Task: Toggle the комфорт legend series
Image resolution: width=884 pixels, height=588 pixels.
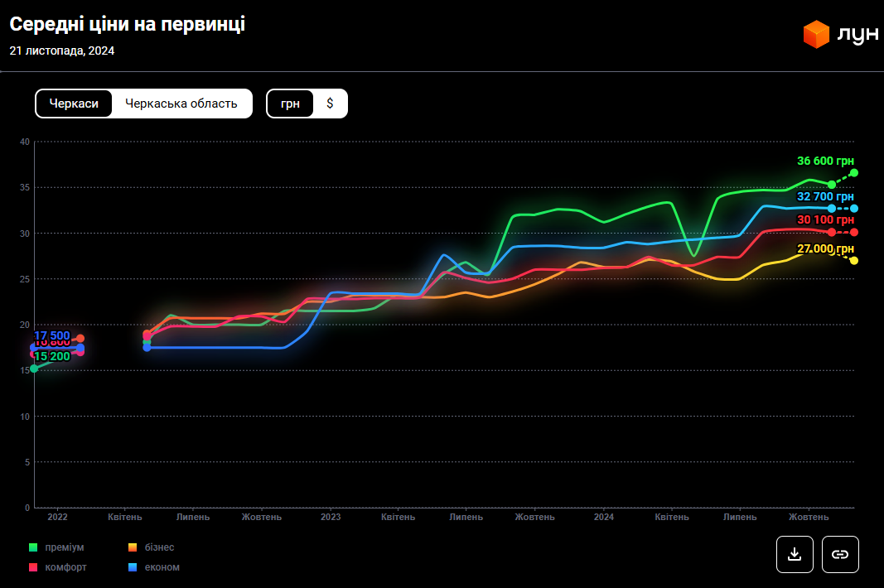Action: [65, 567]
